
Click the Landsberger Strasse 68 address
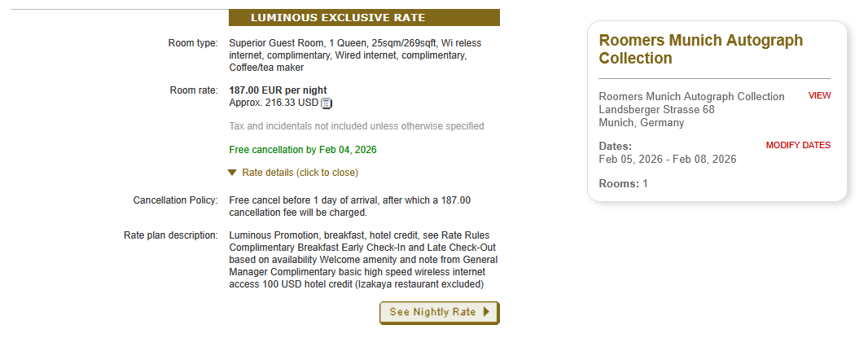pos(656,110)
